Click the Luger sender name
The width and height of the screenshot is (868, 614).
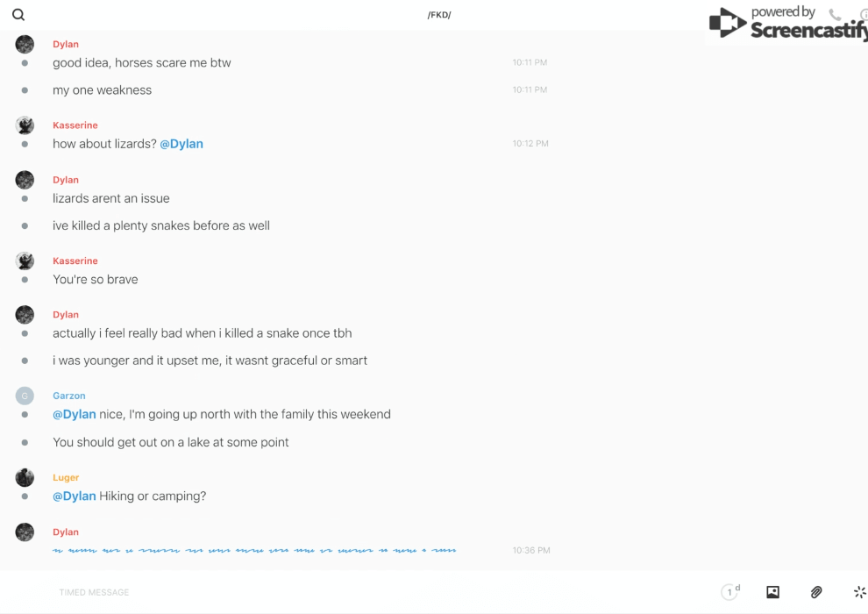click(x=66, y=477)
